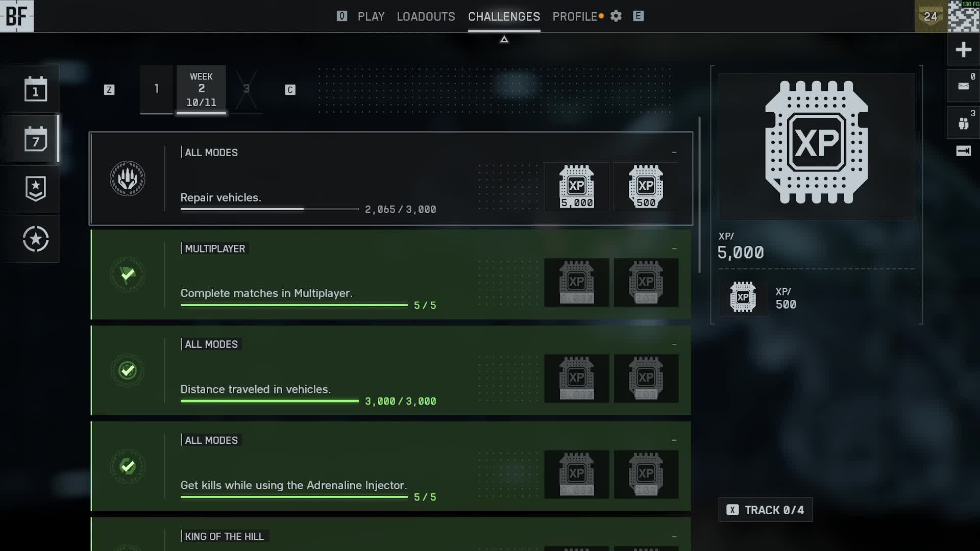The height and width of the screenshot is (551, 980).
Task: Select the 5,000 XP reward tile
Action: point(576,186)
